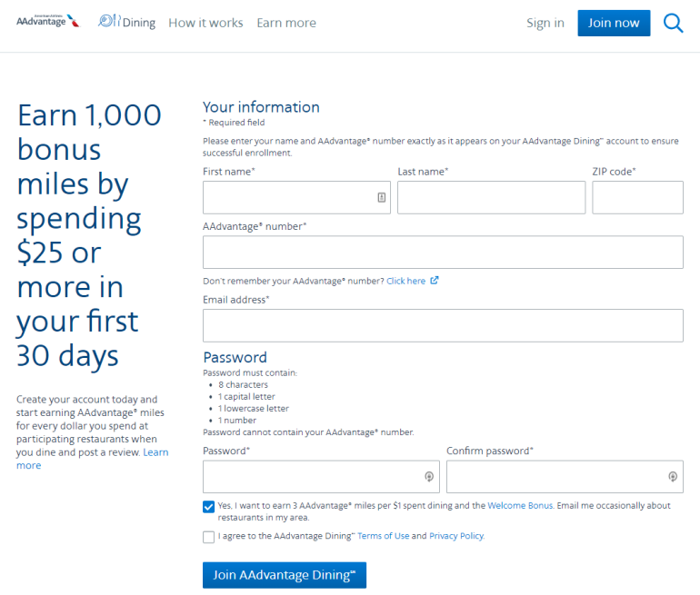Uncheck the earn 3 miles email checkbox
This screenshot has width=700, height=595.
[209, 506]
